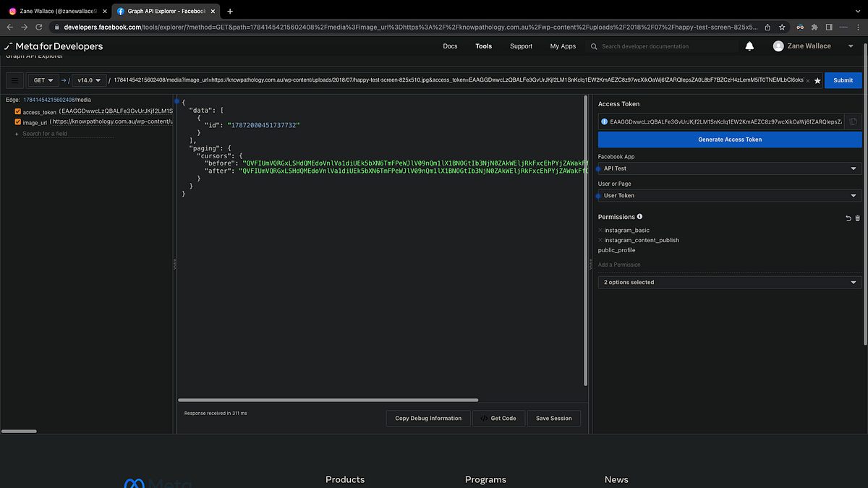Click Generate Access Token
The height and width of the screenshot is (488, 868).
coord(729,139)
